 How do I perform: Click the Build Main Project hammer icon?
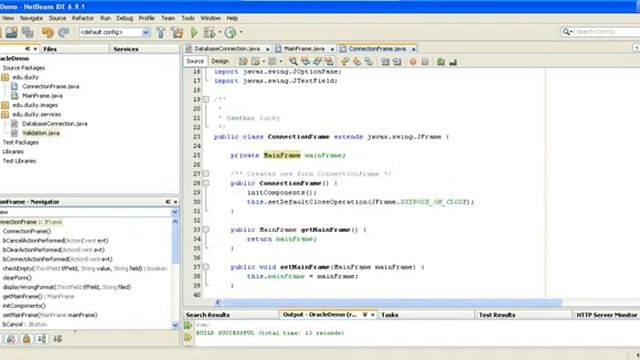point(161,32)
